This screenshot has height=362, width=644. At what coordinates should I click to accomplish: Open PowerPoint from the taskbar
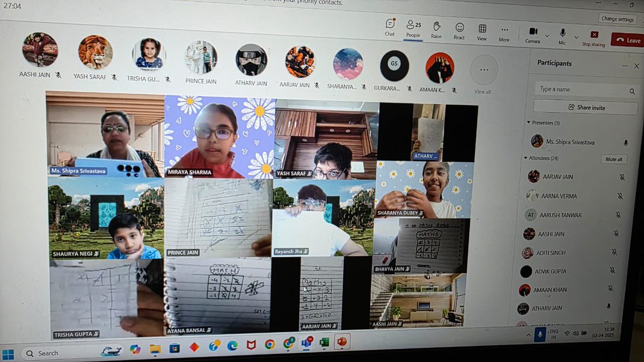pyautogui.click(x=341, y=341)
